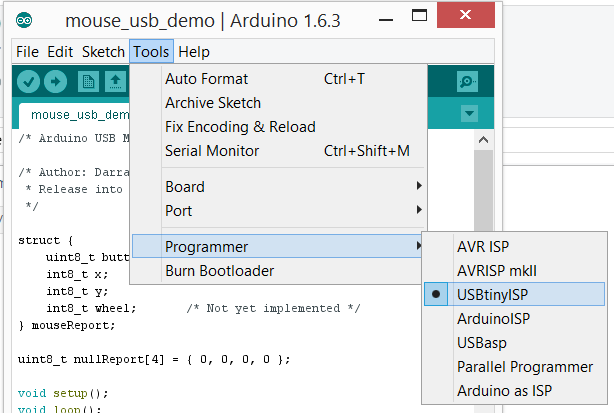This screenshot has height=413, width=614.
Task: Open the tab options dropdown arrow
Action: coord(469,114)
